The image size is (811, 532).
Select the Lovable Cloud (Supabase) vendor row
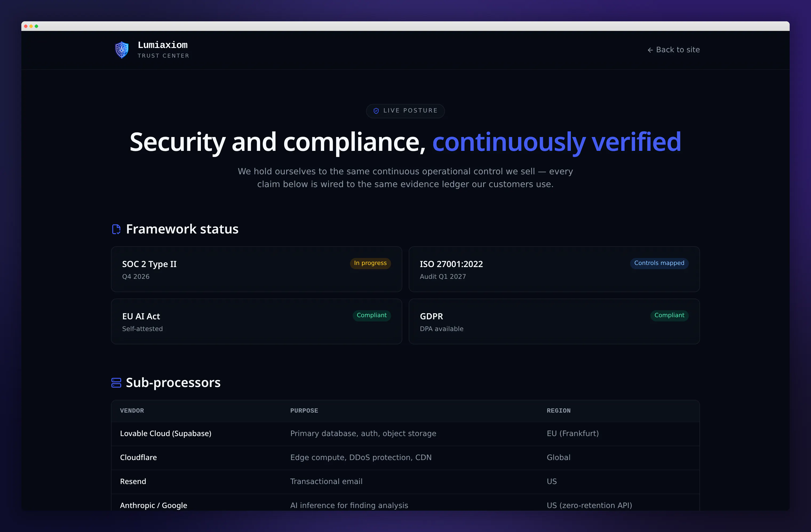tap(405, 434)
